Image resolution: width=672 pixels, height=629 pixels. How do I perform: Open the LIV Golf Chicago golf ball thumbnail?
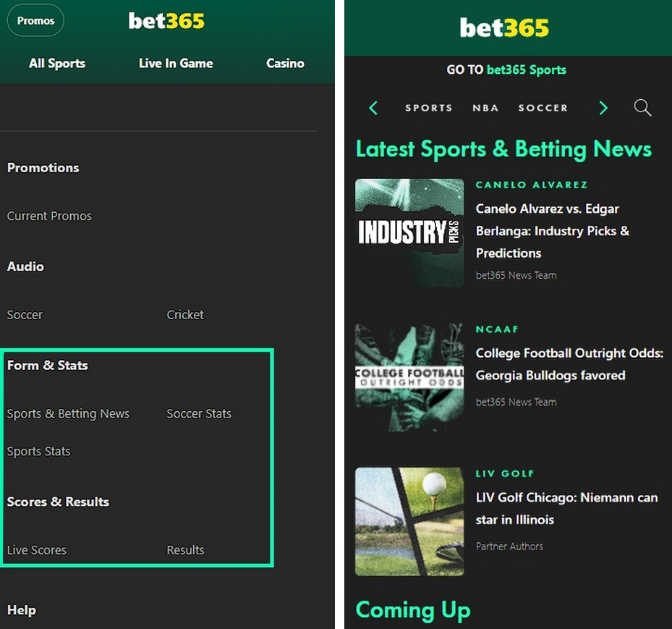pyautogui.click(x=409, y=521)
